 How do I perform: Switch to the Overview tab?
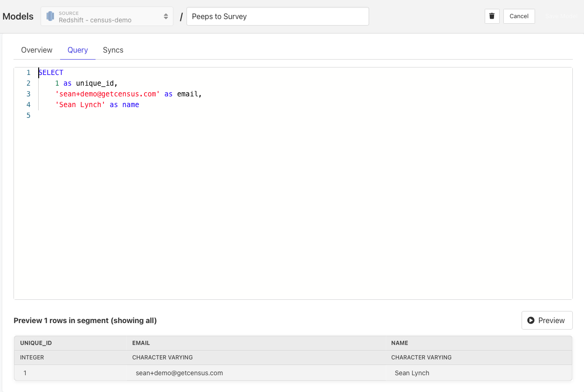[x=37, y=50]
